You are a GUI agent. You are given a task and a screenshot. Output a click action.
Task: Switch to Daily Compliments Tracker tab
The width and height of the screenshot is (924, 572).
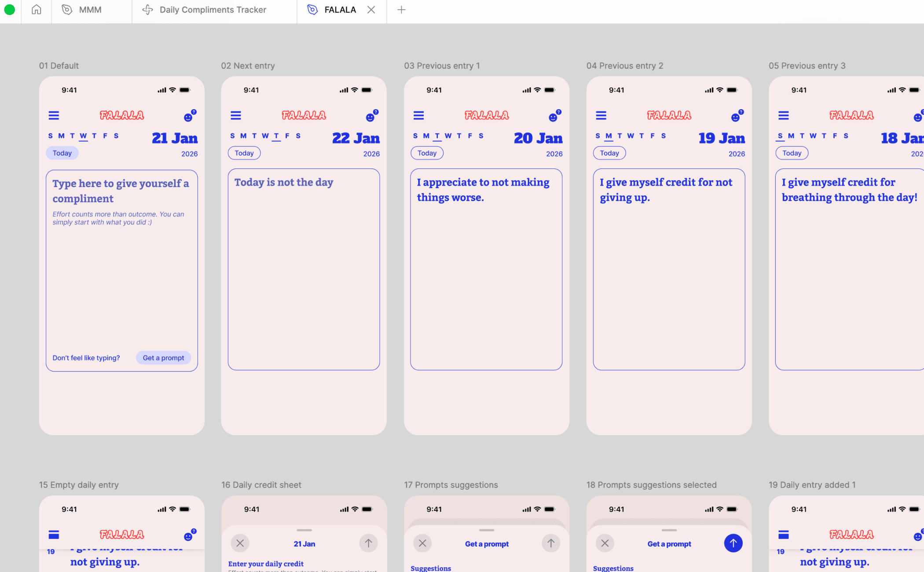coord(213,10)
